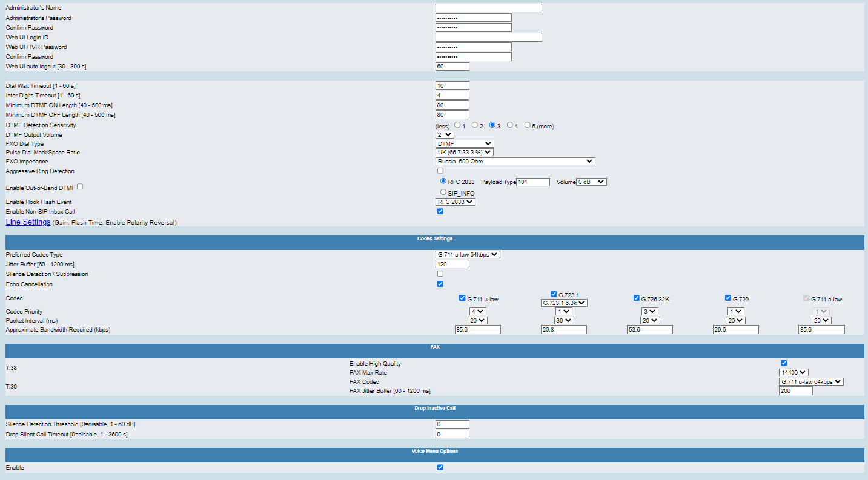Choose DTMF Detection Sensitivity level 1
The width and height of the screenshot is (868, 480).
click(457, 125)
